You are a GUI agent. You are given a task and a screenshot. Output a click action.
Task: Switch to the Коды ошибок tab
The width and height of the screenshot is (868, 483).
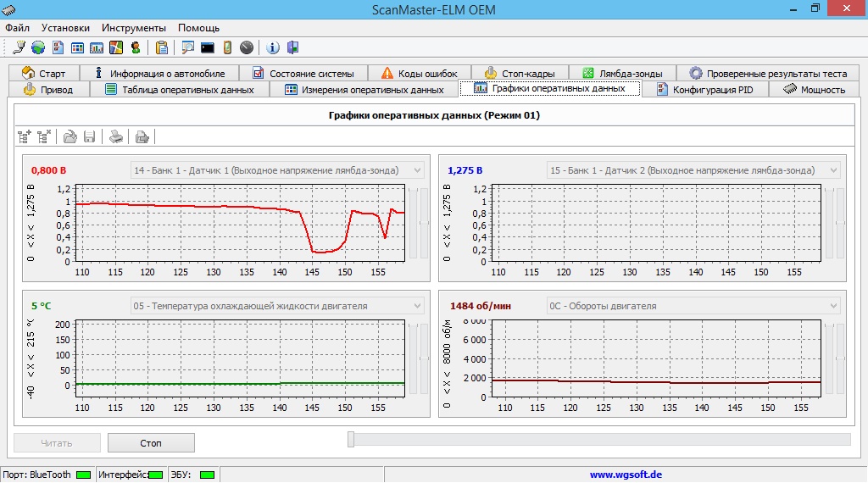[419, 74]
